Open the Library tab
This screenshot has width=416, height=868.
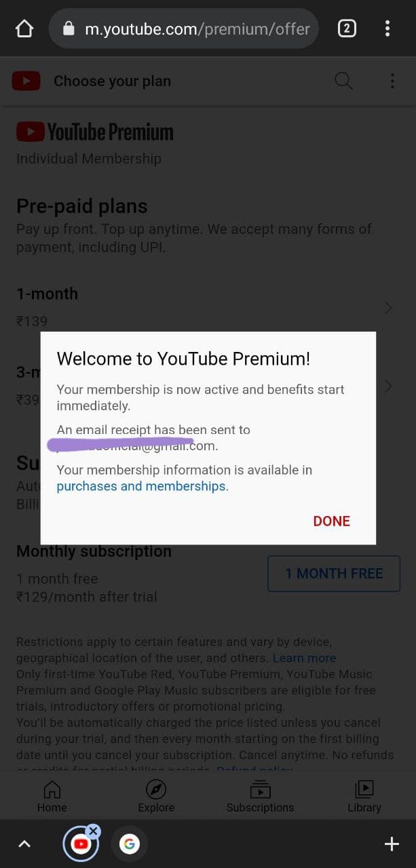point(364,797)
